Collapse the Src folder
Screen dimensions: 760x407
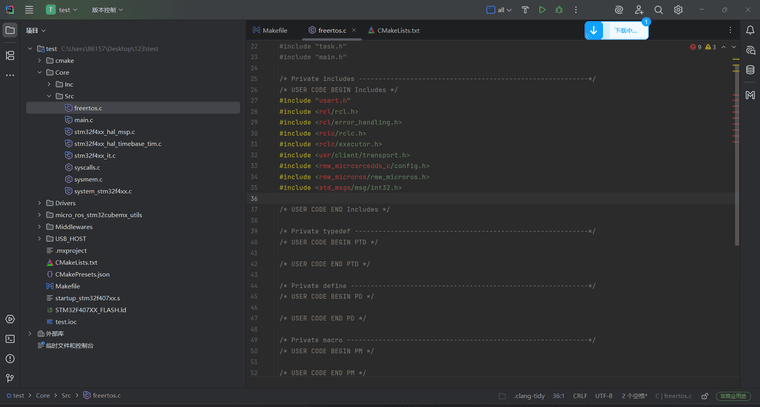(x=49, y=96)
